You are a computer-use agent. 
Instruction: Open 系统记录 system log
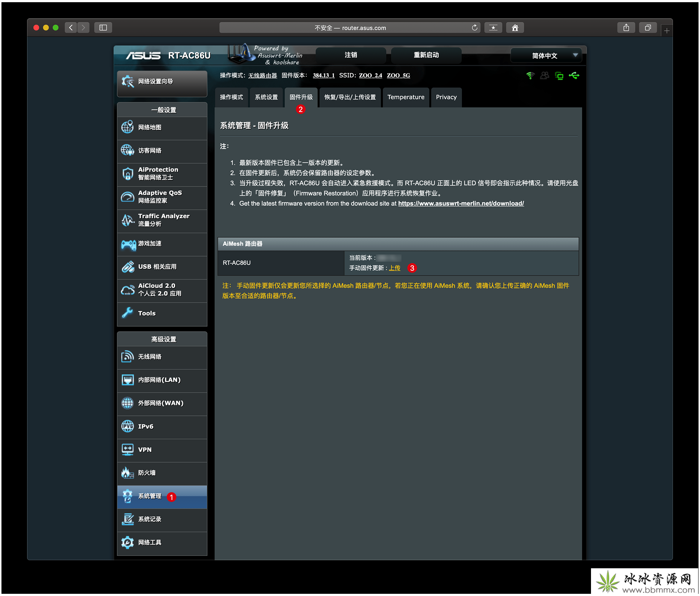(162, 520)
